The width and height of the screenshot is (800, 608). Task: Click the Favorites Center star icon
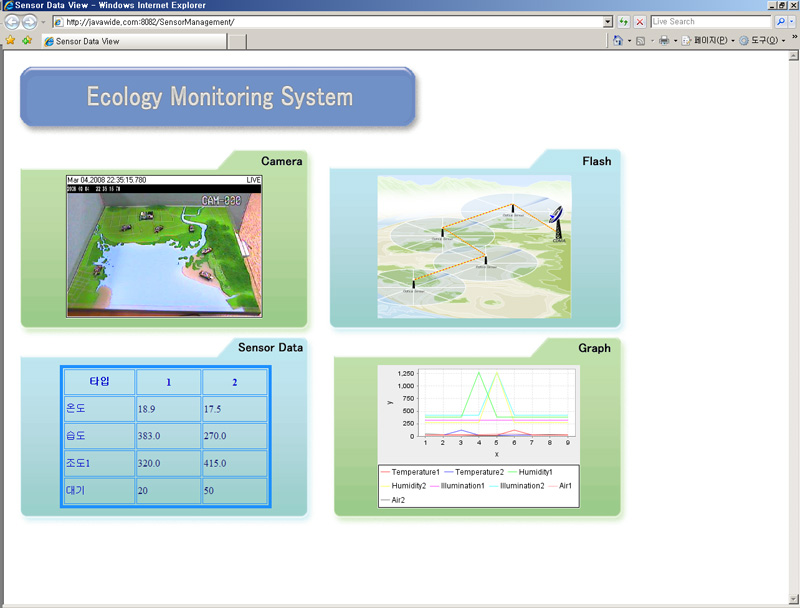(x=11, y=40)
